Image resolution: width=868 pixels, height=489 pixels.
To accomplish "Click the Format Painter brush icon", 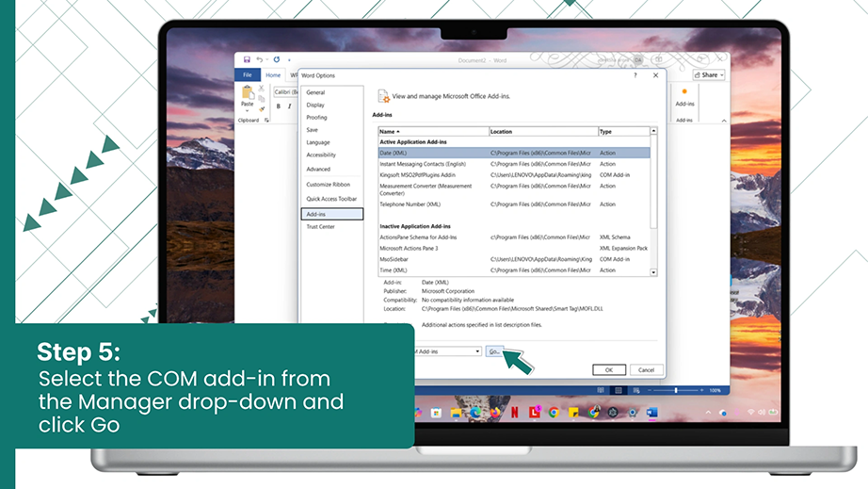I will tap(262, 109).
